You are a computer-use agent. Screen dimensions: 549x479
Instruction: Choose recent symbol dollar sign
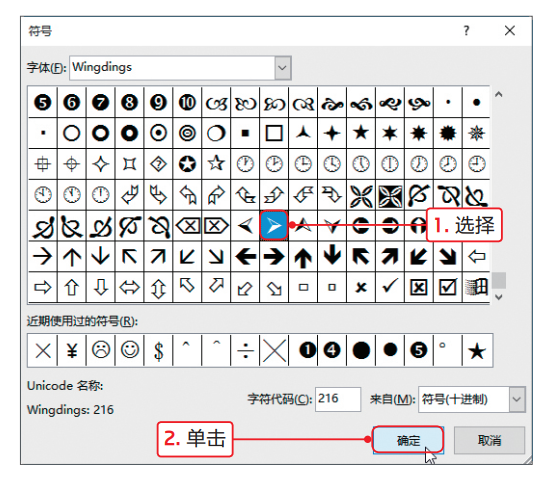point(159,351)
